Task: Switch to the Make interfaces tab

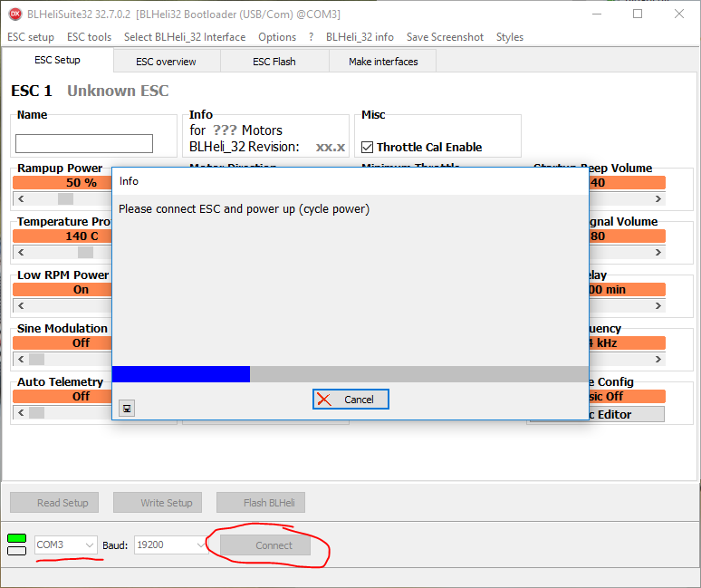Action: (x=383, y=62)
